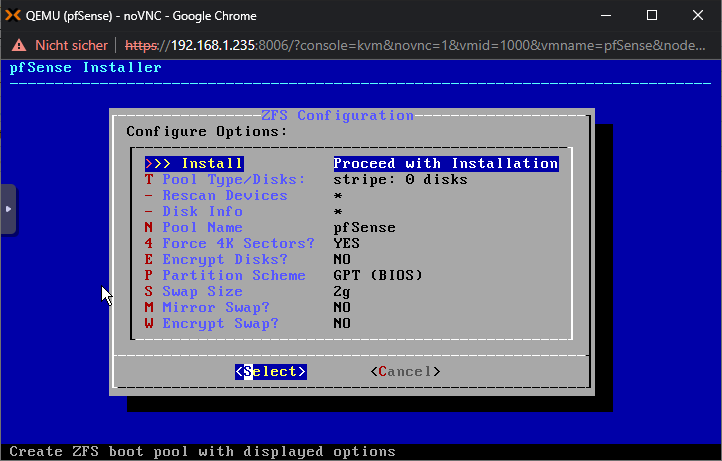Select Pool Type/Disks option

click(225, 180)
